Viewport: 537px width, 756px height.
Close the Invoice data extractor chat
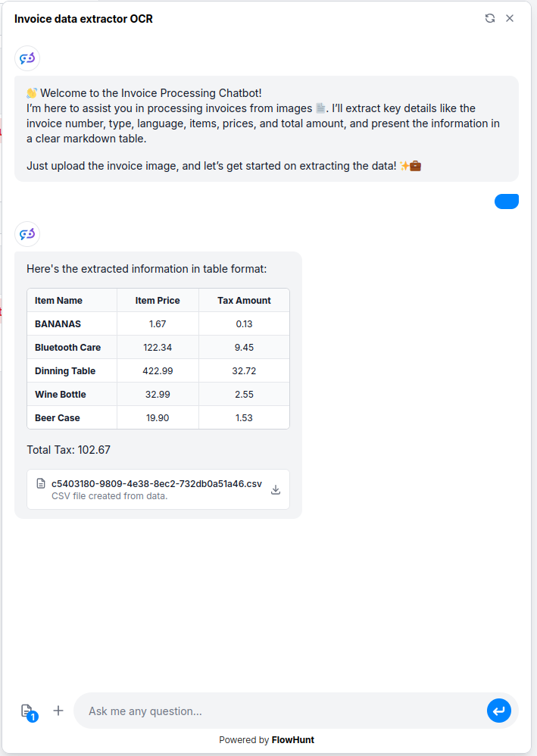click(510, 18)
